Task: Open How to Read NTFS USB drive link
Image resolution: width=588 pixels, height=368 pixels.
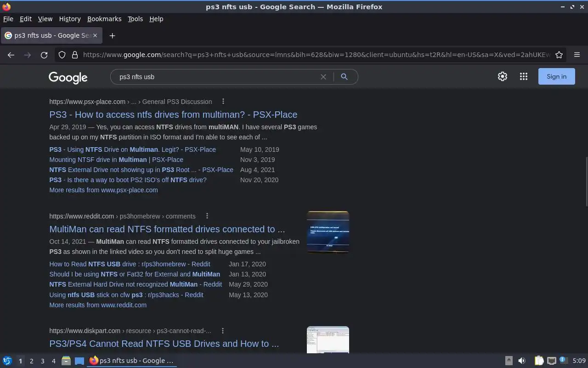Action: point(130,264)
